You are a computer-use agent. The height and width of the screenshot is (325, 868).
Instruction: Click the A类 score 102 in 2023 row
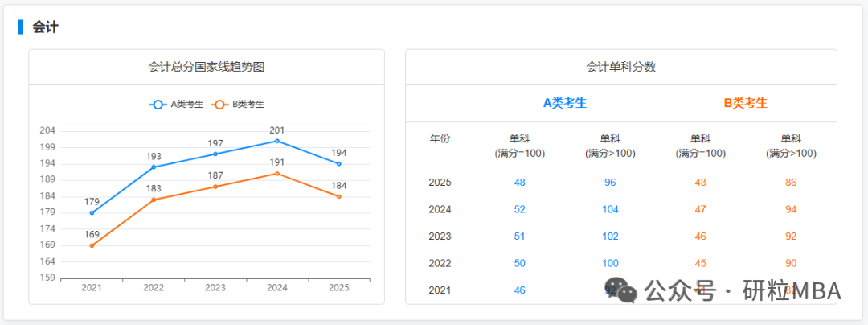(x=610, y=237)
